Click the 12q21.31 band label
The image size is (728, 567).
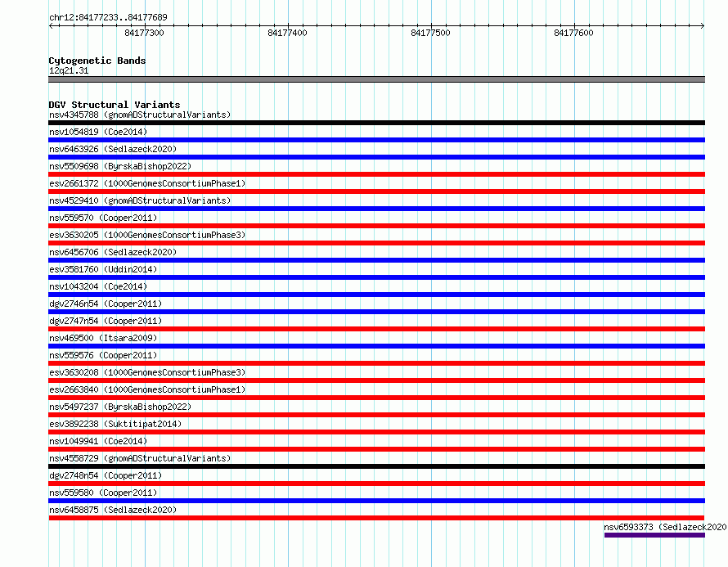tap(69, 70)
